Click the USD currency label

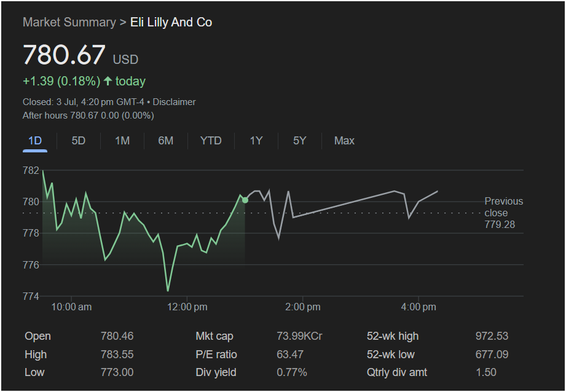125,60
